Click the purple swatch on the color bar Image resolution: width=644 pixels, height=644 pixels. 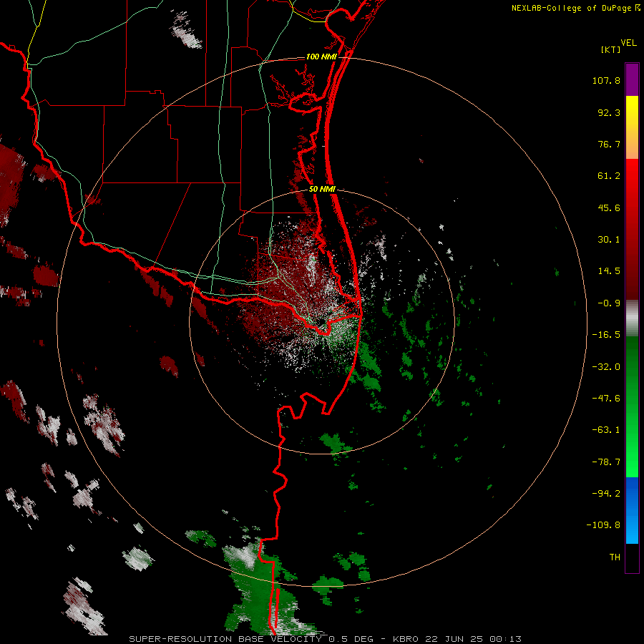pyautogui.click(x=632, y=79)
